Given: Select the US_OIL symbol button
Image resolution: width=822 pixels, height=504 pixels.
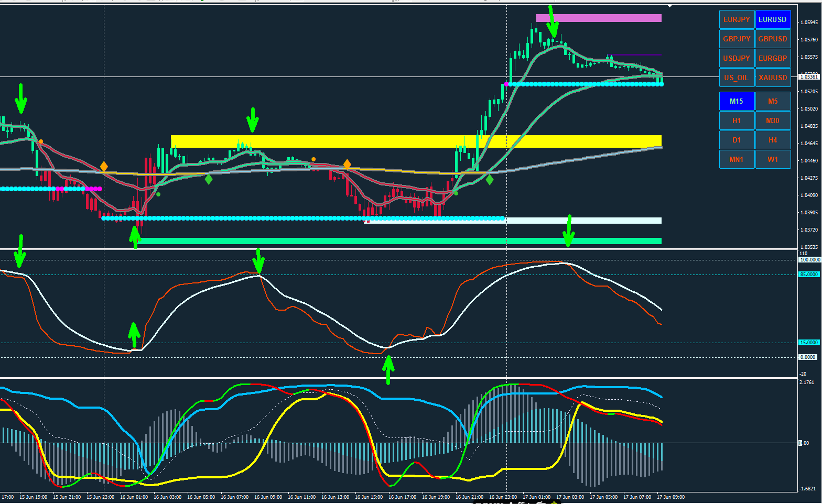Looking at the screenshot, I should [737, 78].
